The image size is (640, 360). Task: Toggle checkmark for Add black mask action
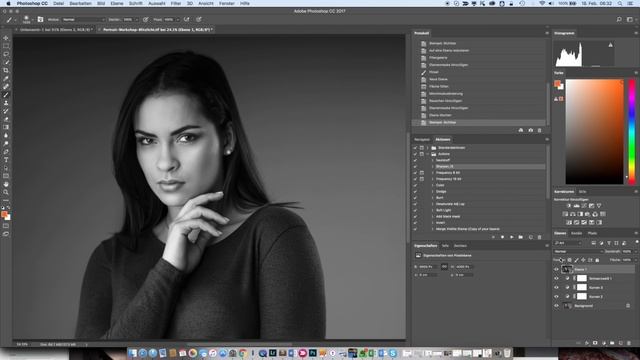(x=415, y=216)
